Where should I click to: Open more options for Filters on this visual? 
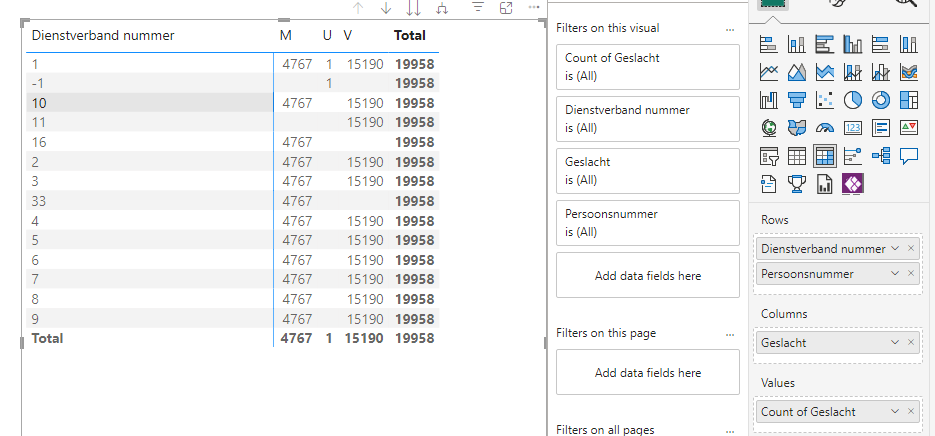point(730,28)
